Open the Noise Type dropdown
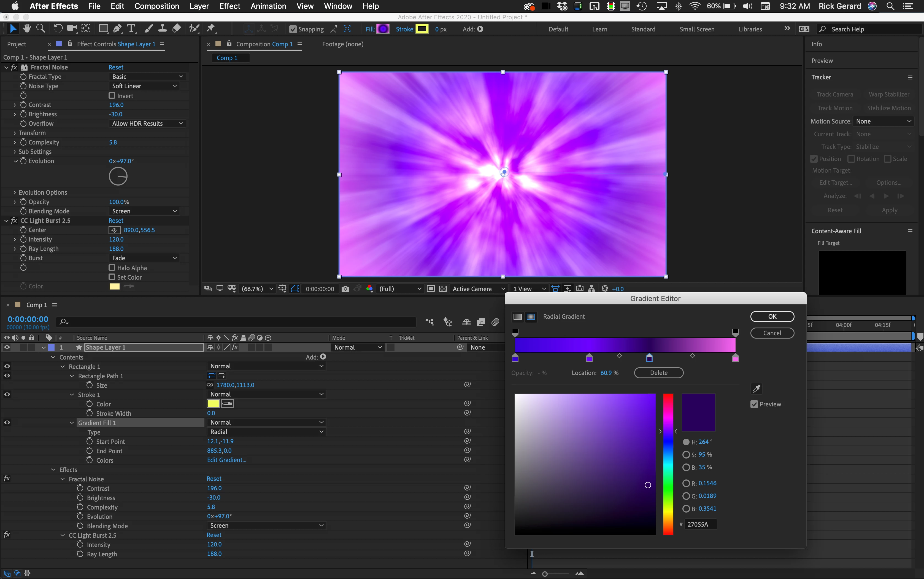This screenshot has height=579, width=924. pos(144,86)
